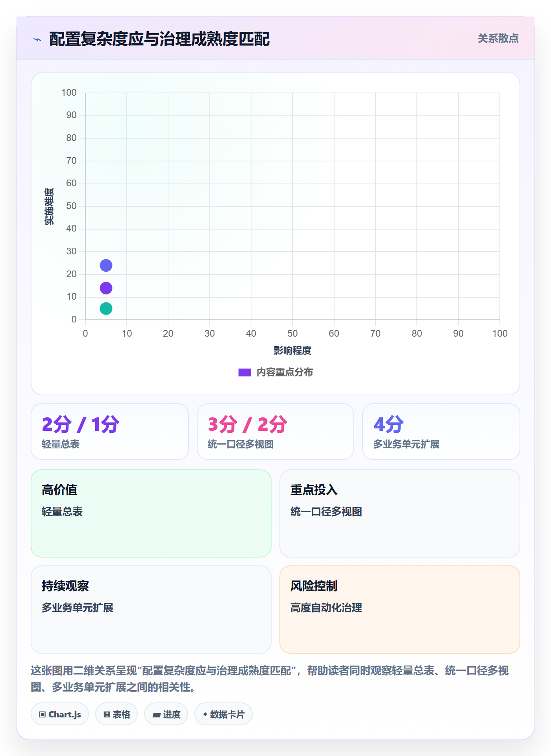This screenshot has width=551, height=756.
Task: Open the 3分 / 2分 统一口径多视图 card
Action: (275, 432)
